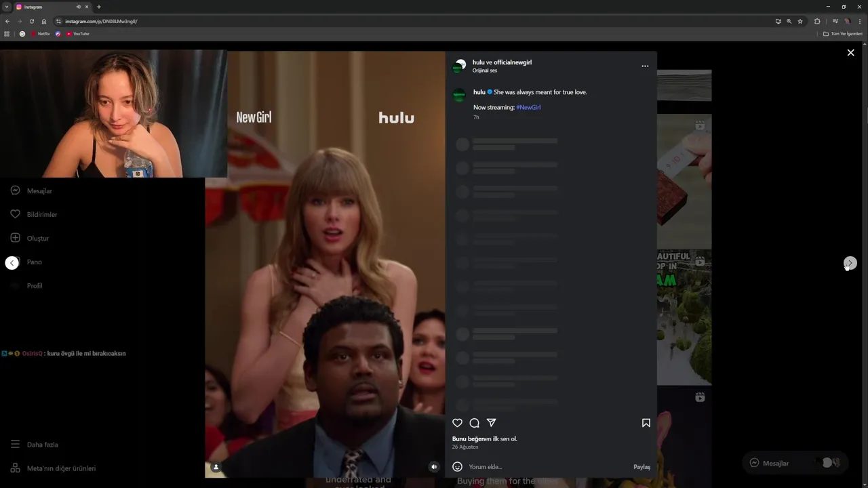Screen dimensions: 868x488
Task: Open tab search dropdown arrow
Action: [7, 7]
